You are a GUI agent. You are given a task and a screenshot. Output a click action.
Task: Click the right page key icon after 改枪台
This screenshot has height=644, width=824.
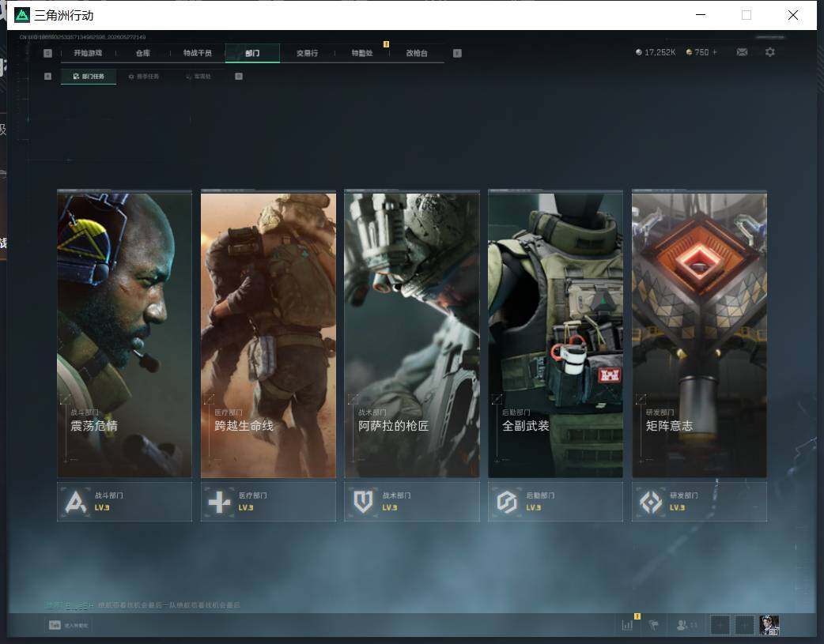tap(457, 53)
